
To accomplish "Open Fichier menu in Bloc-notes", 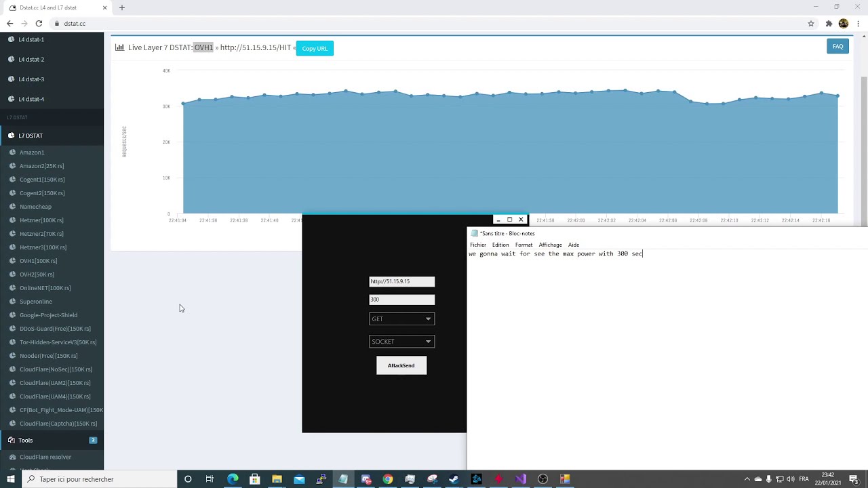I will [478, 245].
